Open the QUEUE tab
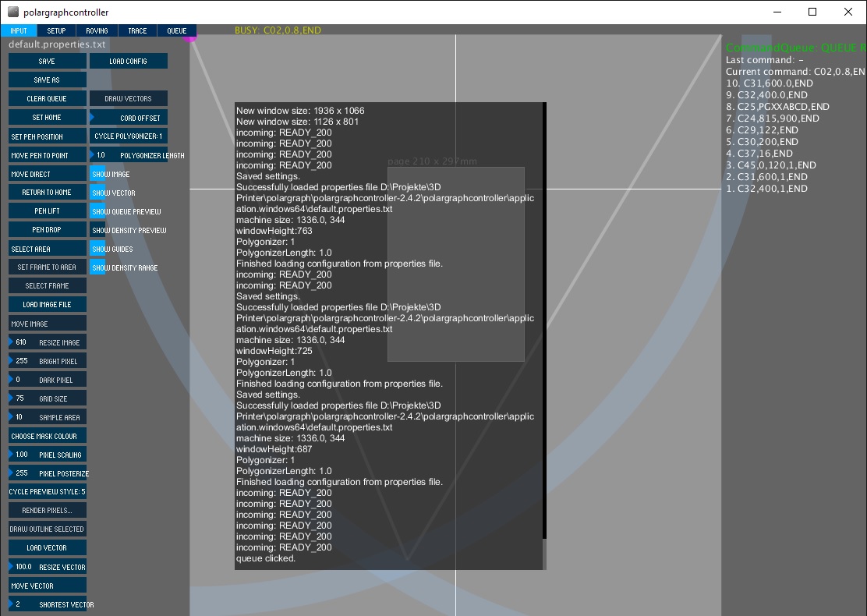Screen dimensions: 867x616 click(177, 31)
